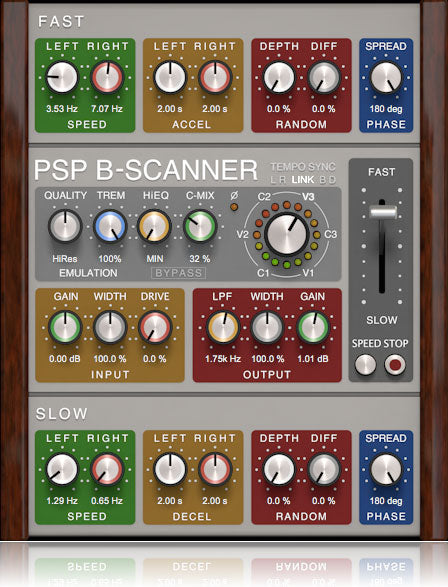Click the FAST Speed Left knob
Screen dimensions: 448x587
(62, 77)
